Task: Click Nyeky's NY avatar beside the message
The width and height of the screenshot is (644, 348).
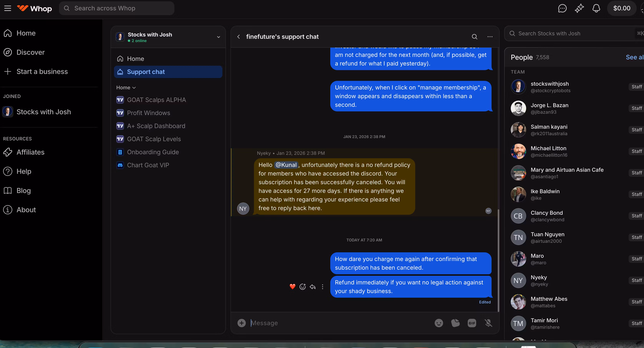Action: tap(243, 209)
